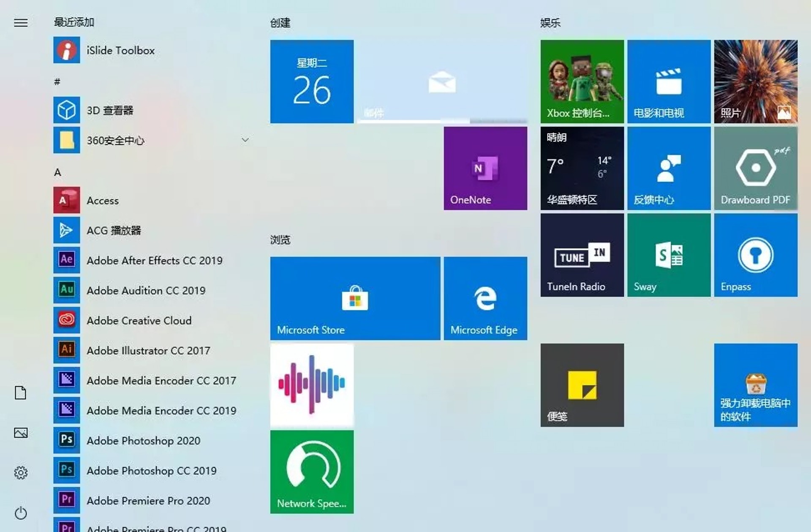
Task: Open Settings gear in sidebar
Action: pyautogui.click(x=21, y=472)
